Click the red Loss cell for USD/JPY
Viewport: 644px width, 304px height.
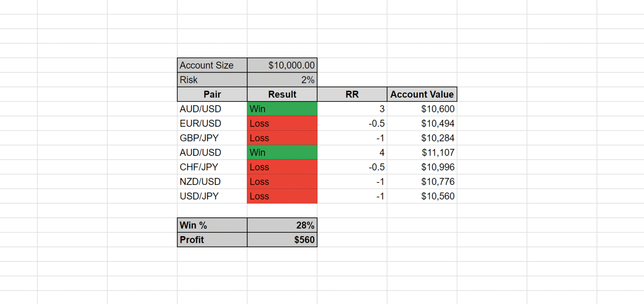[x=282, y=196]
